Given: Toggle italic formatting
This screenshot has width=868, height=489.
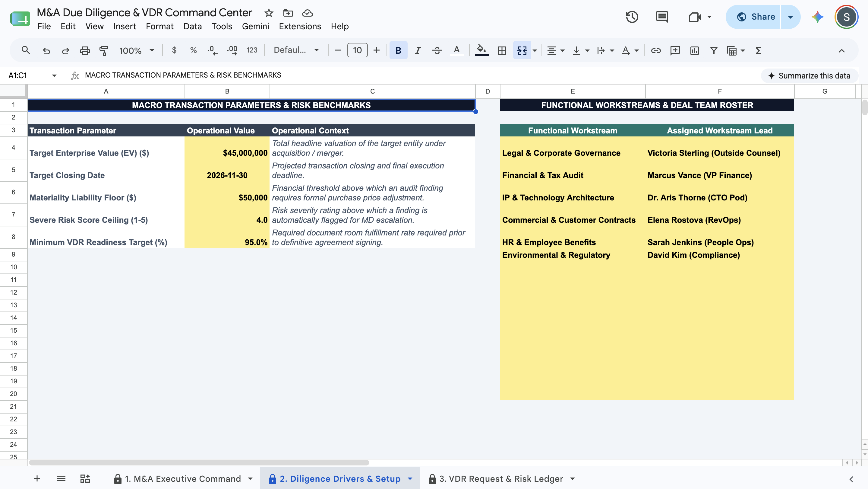Looking at the screenshot, I should (418, 51).
